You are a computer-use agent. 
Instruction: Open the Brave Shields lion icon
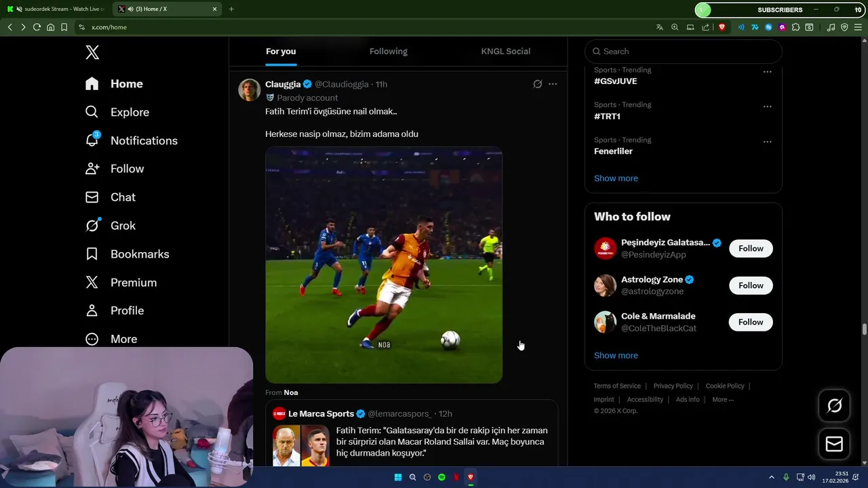[x=722, y=27]
